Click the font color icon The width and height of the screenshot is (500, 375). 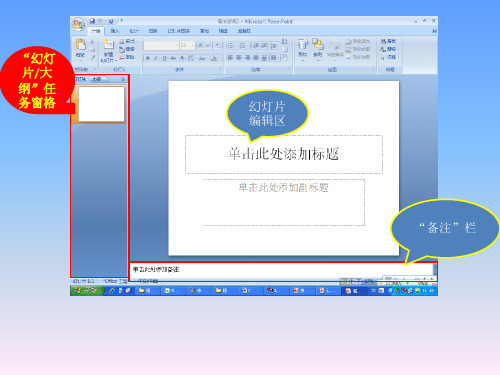coord(214,58)
